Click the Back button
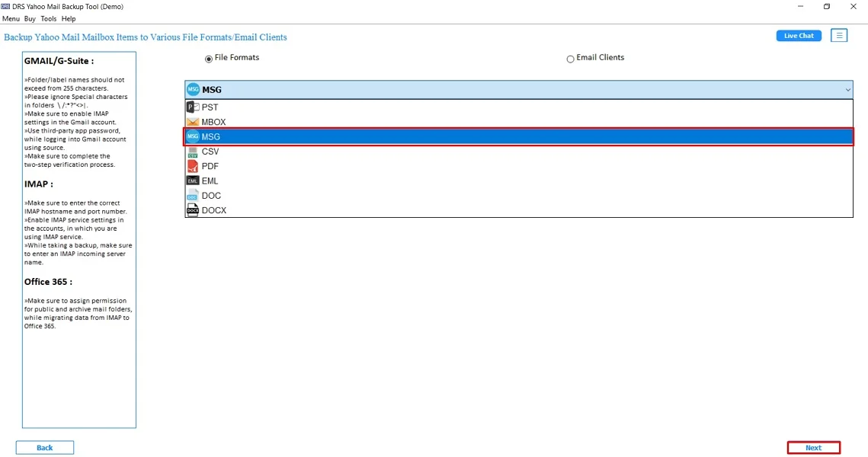868x457 pixels. (x=44, y=447)
